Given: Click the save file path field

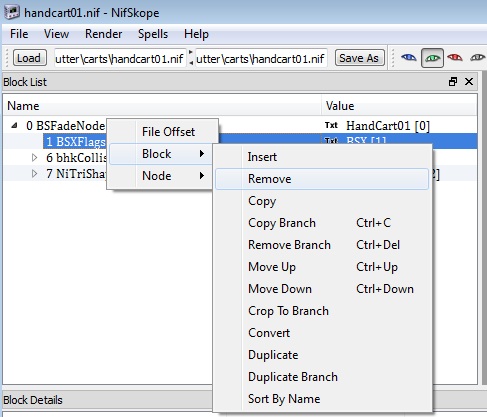Looking at the screenshot, I should [261, 59].
